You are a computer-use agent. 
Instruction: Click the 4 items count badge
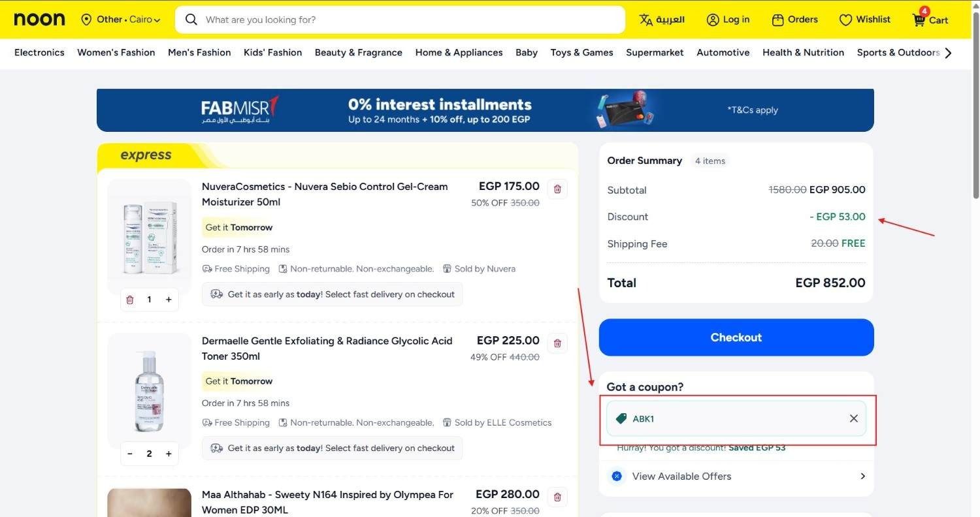[x=710, y=161]
